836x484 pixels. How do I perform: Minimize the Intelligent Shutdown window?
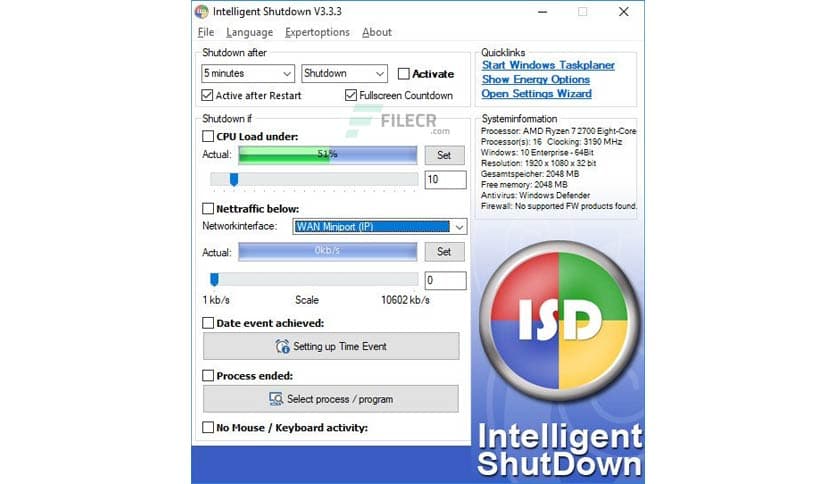tap(542, 12)
